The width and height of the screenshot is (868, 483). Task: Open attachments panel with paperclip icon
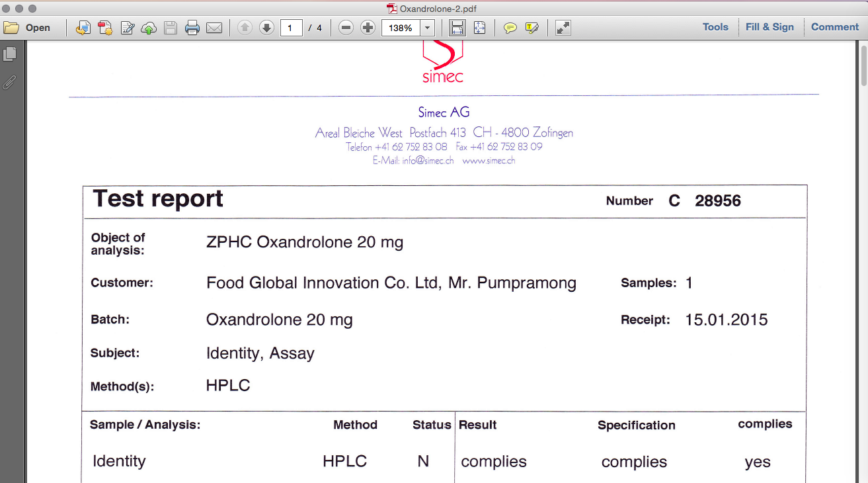pos(10,82)
